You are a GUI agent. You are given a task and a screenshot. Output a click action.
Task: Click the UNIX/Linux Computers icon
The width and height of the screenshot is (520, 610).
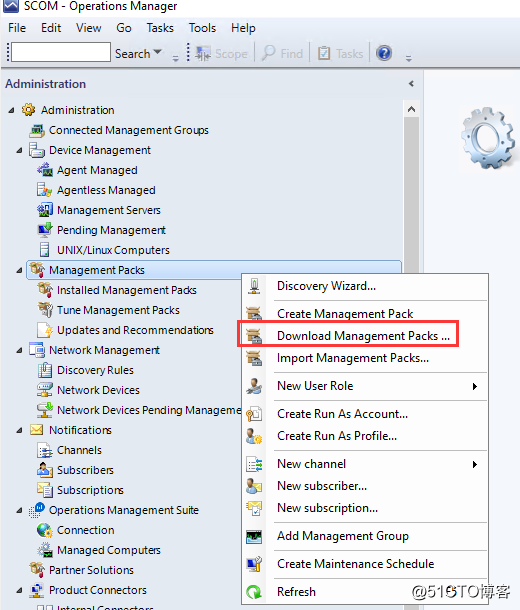coord(45,250)
